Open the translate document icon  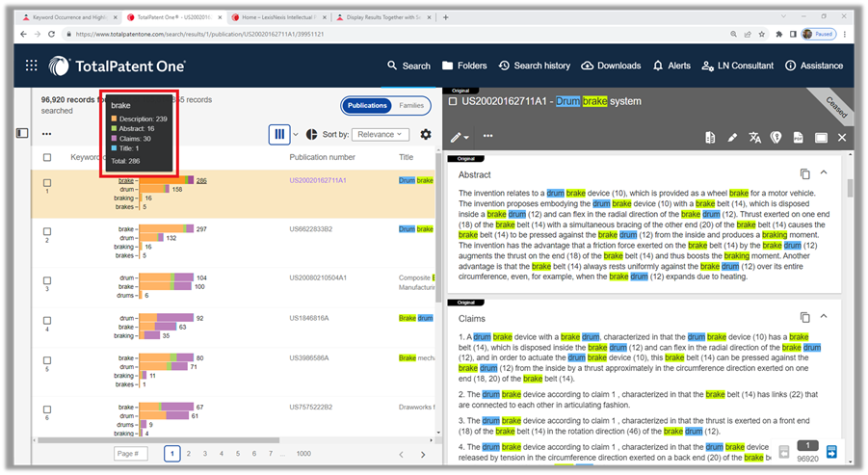click(x=754, y=137)
